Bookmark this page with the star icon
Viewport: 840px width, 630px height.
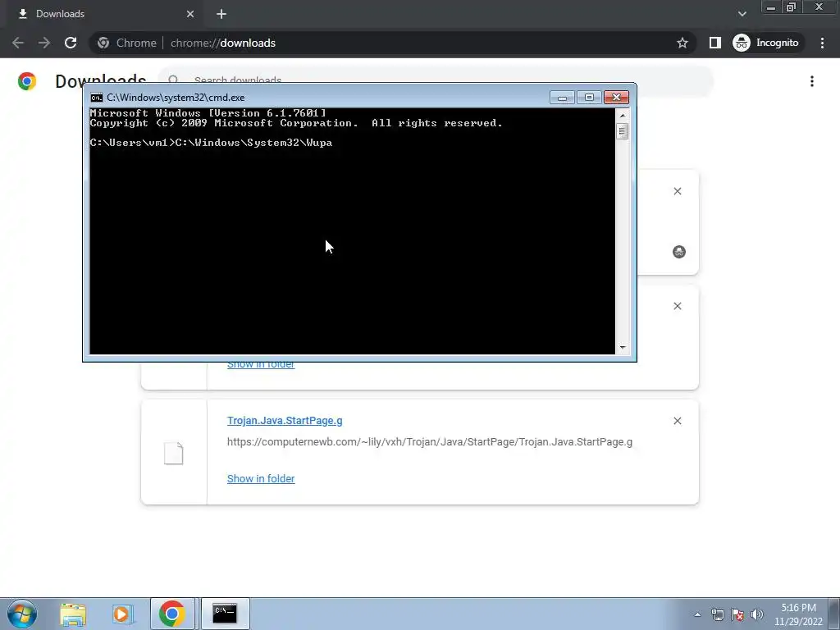tap(682, 43)
